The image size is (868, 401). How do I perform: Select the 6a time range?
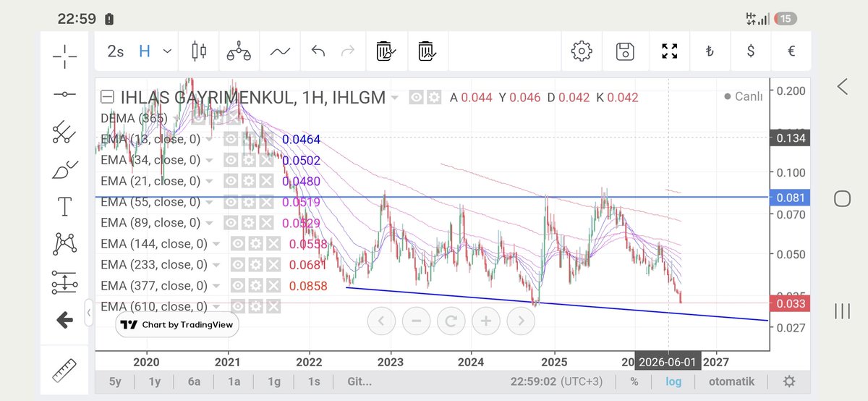pos(193,381)
